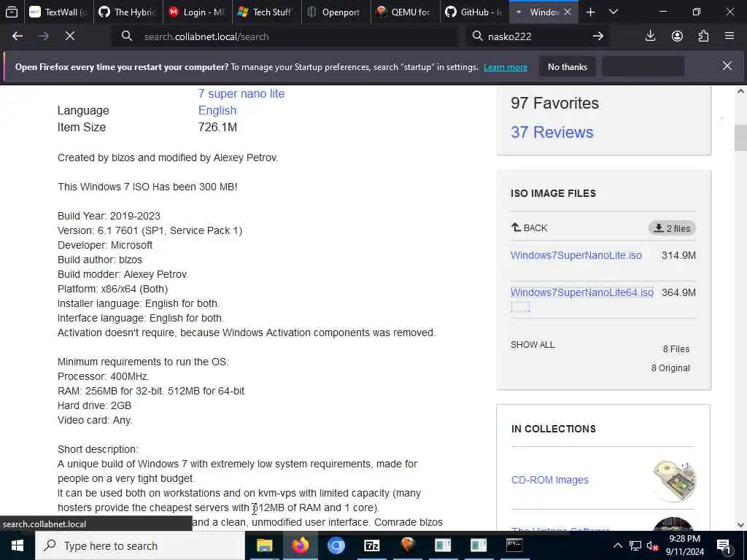Open 7-Zip from the taskbar
The image size is (747, 560).
pyautogui.click(x=371, y=545)
